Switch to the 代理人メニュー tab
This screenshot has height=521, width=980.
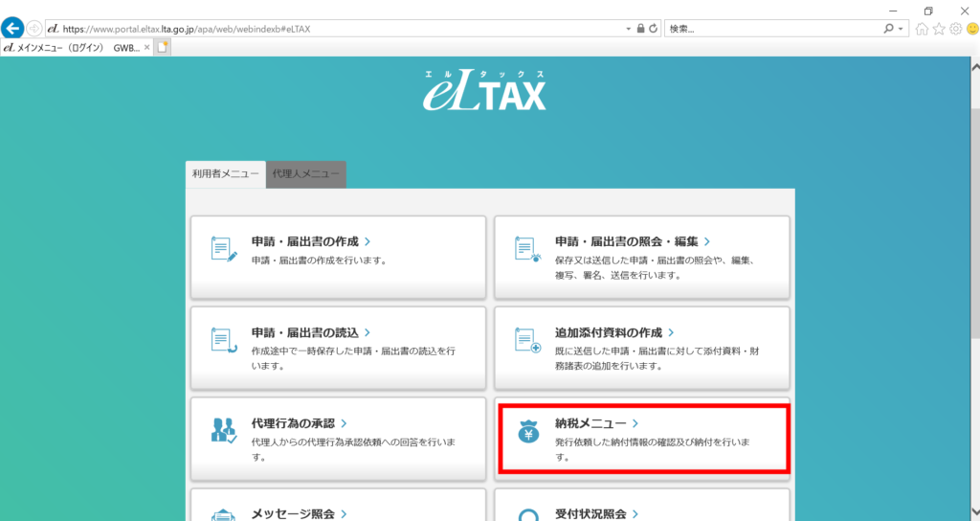[x=306, y=174]
